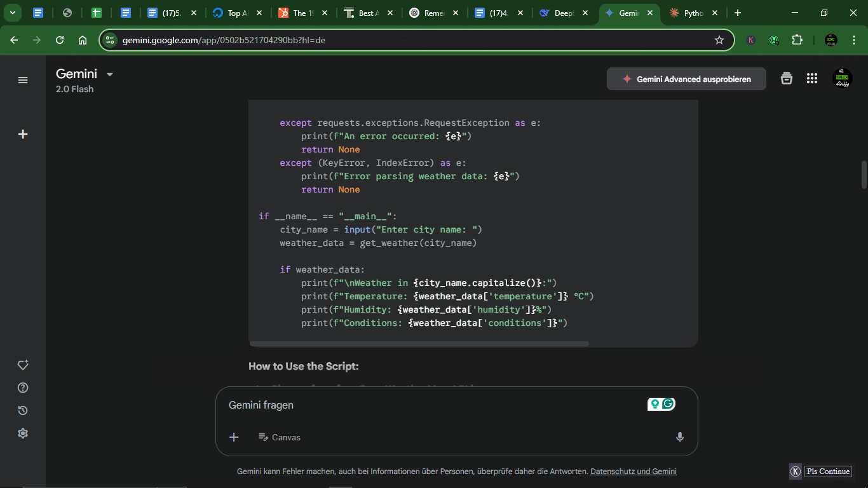
Task: Open Gem manager heart icon in sidebar
Action: (23, 365)
